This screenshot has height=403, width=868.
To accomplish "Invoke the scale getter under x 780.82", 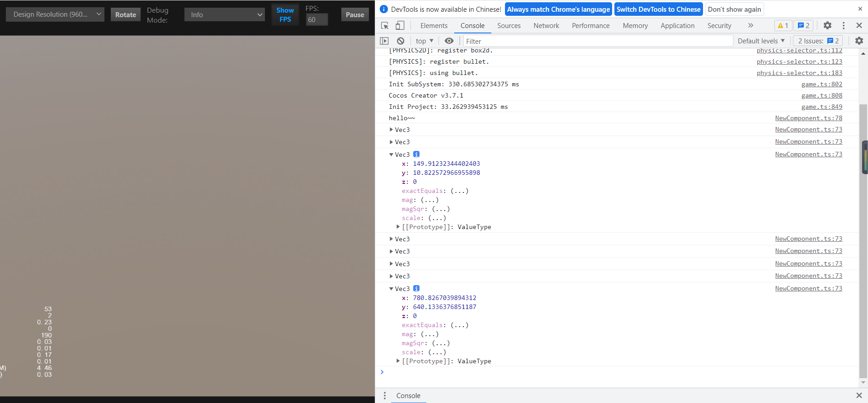I will click(x=437, y=352).
